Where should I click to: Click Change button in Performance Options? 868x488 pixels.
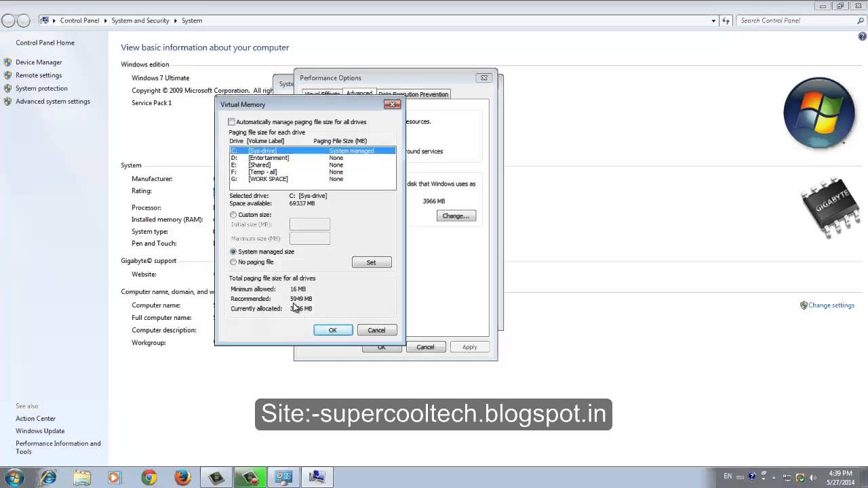pyautogui.click(x=456, y=216)
